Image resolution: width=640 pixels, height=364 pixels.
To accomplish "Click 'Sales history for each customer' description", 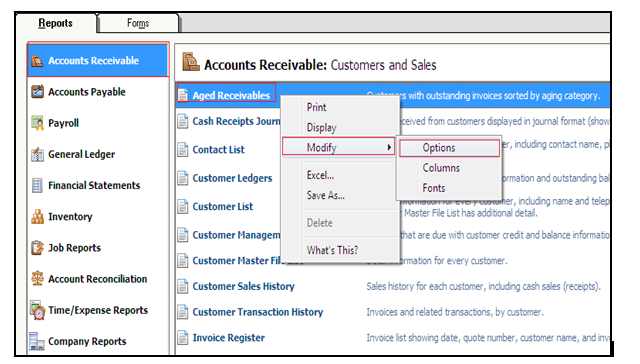I will coord(483,286).
